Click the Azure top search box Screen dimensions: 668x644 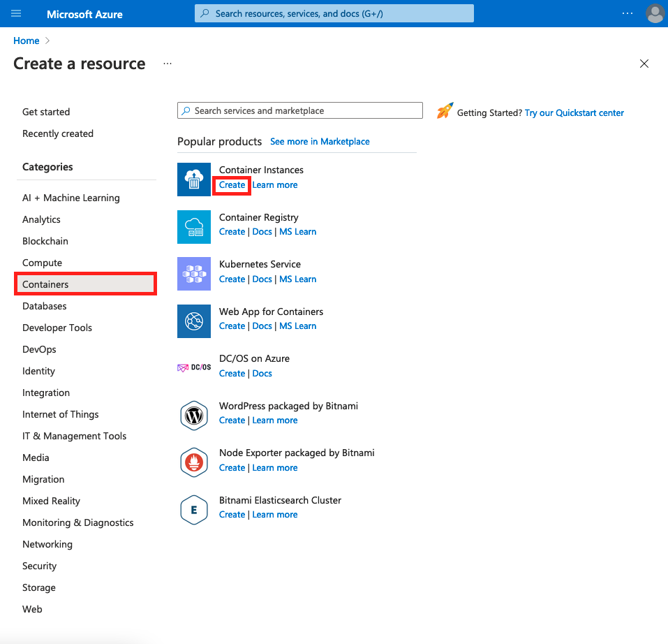[x=334, y=14]
